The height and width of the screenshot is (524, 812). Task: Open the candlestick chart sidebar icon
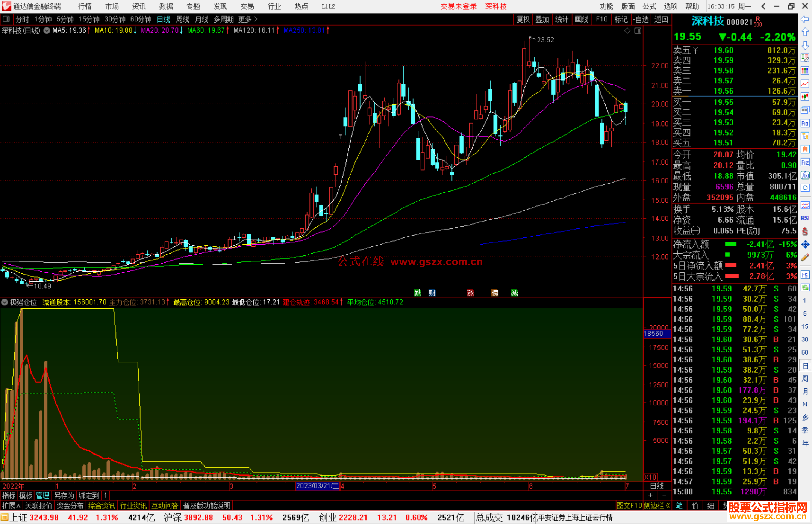pyautogui.click(x=805, y=97)
